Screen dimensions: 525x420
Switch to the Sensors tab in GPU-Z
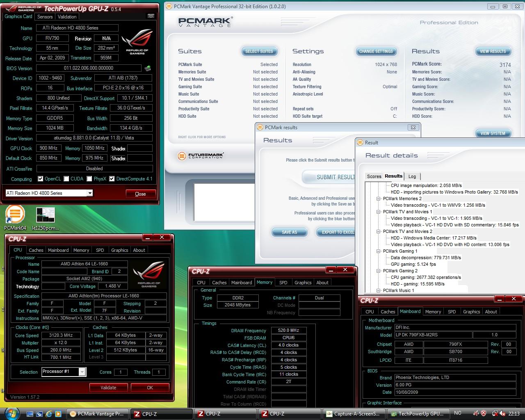pyautogui.click(x=45, y=17)
